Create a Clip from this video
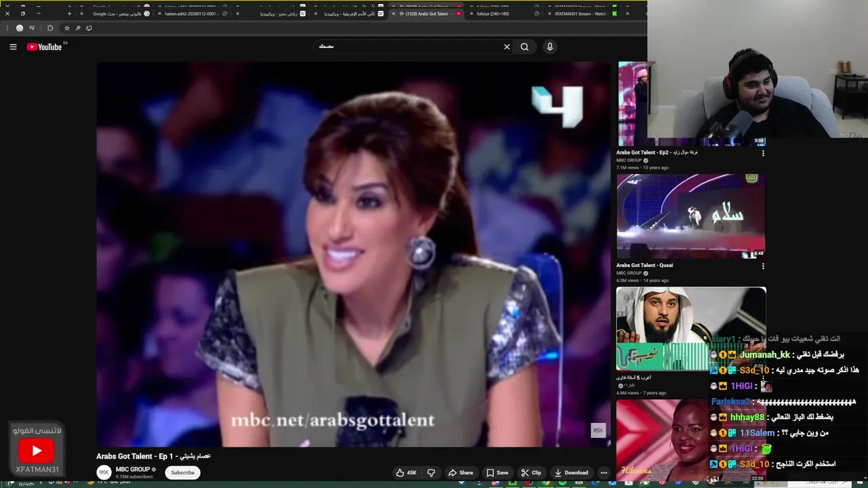868x488 pixels. pyautogui.click(x=531, y=472)
